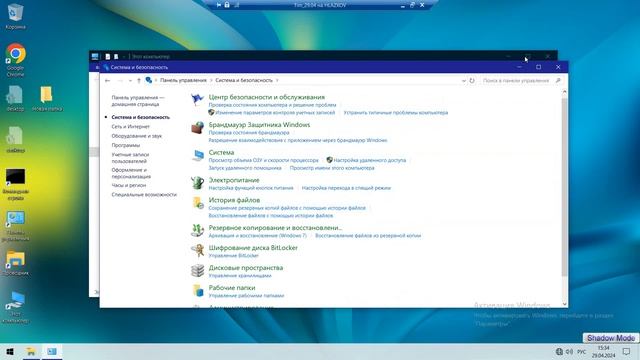Image resolution: width=640 pixels, height=360 pixels.
Task: Expand the address bar history dropdown
Action: [464, 81]
